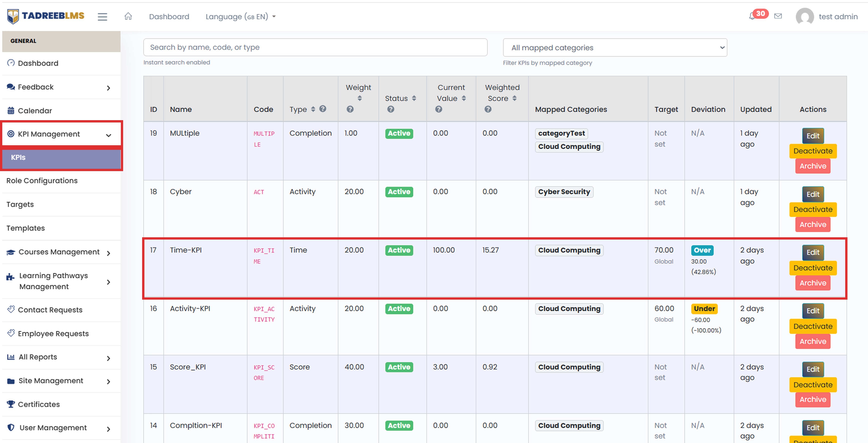Image resolution: width=868 pixels, height=443 pixels.
Task: Open the mail envelope icon
Action: (778, 16)
